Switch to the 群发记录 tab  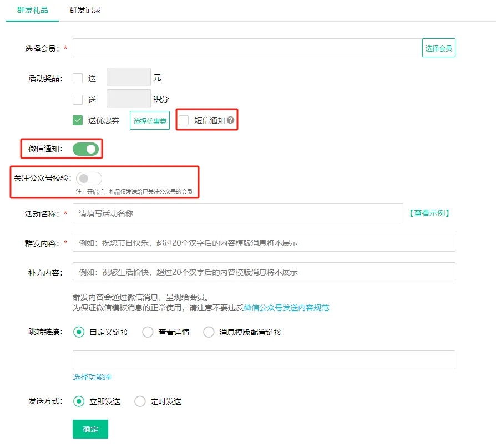(85, 10)
